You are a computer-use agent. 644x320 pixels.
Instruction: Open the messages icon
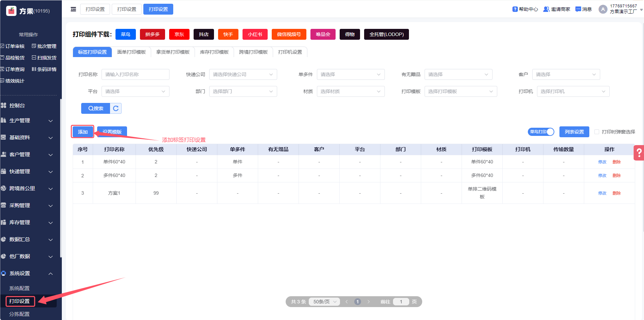click(x=578, y=9)
